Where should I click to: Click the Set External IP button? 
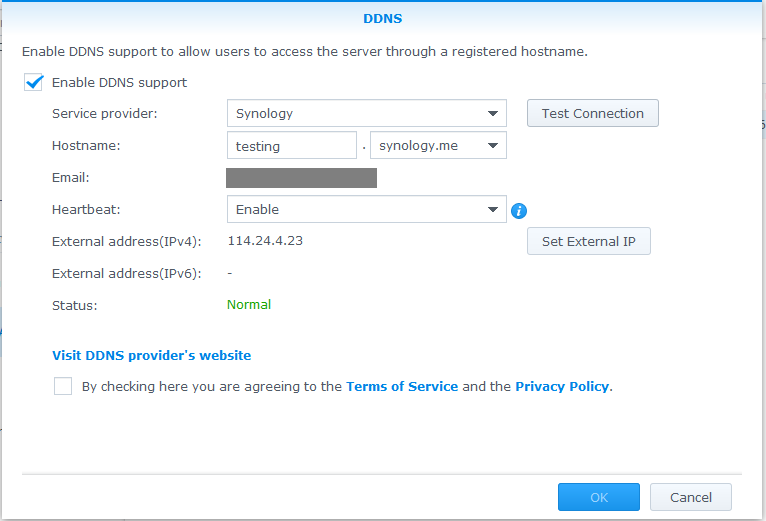pos(588,242)
